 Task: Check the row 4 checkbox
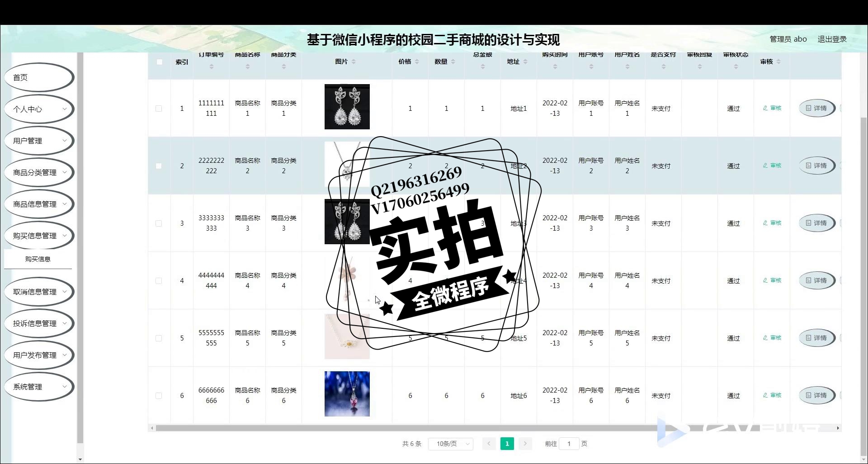[159, 281]
